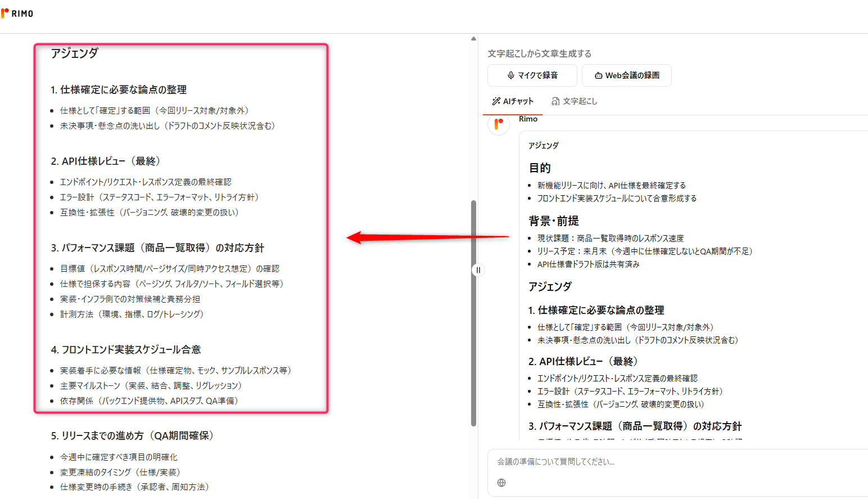
Task: Click the globe icon under the message input
Action: click(x=500, y=482)
